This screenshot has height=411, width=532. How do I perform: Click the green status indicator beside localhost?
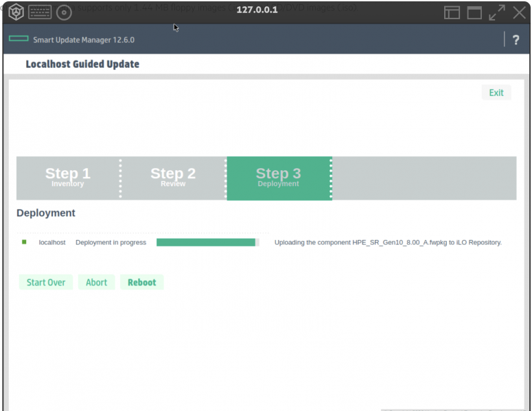click(24, 242)
